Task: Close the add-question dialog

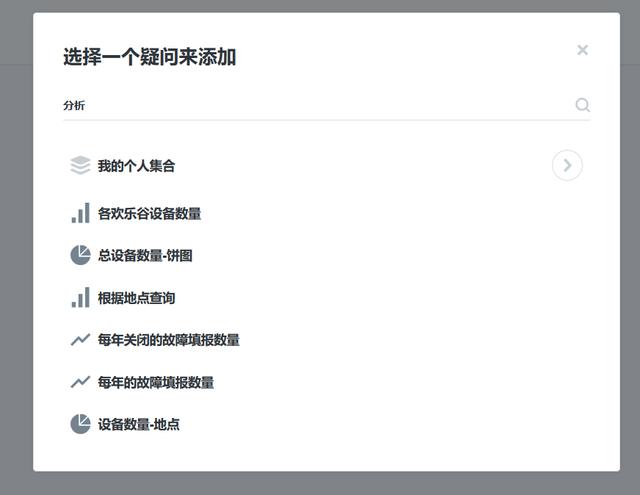Action: coord(582,50)
